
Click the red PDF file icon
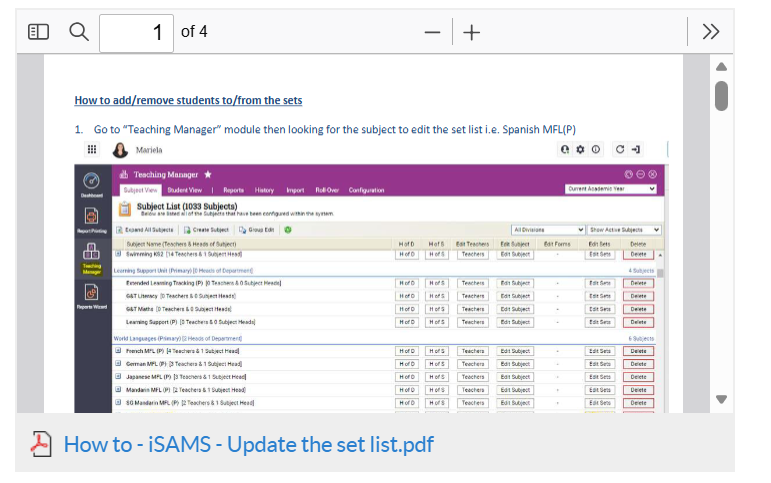pyautogui.click(x=41, y=444)
